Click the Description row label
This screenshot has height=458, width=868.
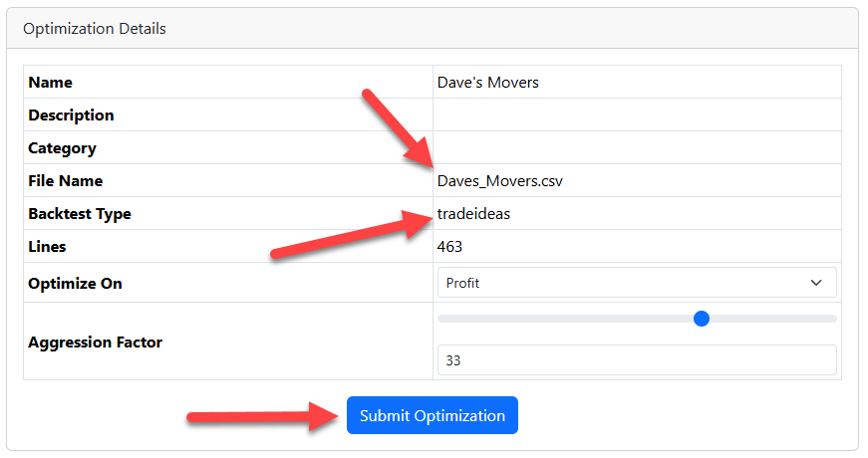[x=71, y=115]
